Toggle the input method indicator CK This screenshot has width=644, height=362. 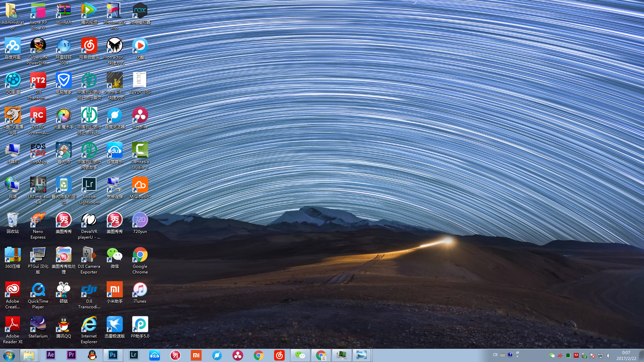point(495,355)
